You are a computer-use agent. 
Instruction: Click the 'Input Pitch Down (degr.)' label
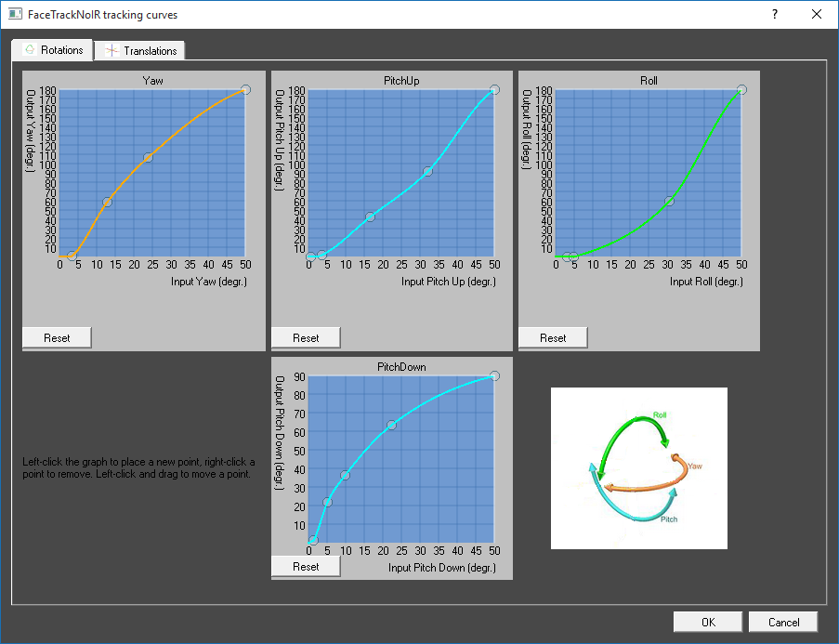(x=442, y=568)
